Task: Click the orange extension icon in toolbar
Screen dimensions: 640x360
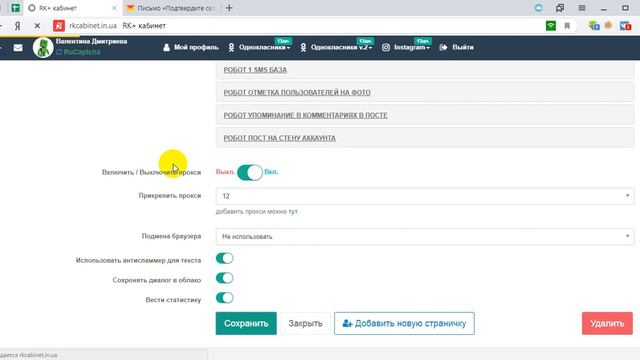Action: pyautogui.click(x=608, y=25)
